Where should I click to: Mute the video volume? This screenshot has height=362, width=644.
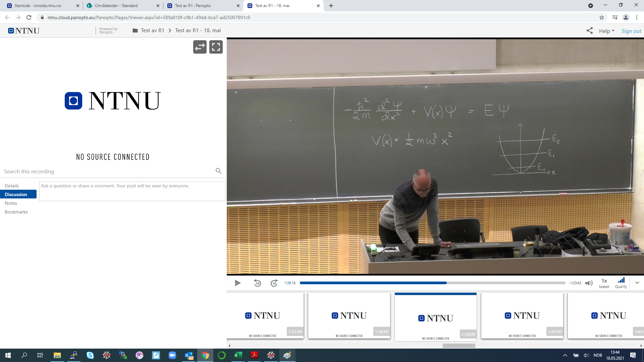click(x=589, y=283)
